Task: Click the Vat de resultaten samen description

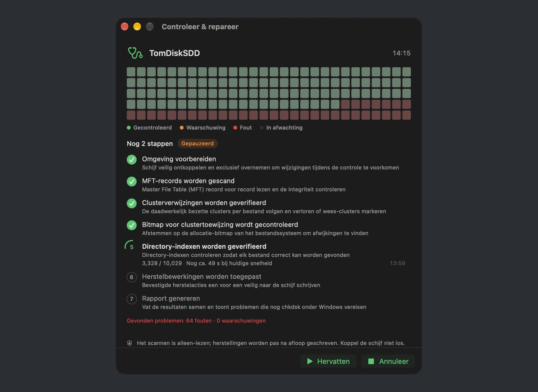Action: pos(254,307)
